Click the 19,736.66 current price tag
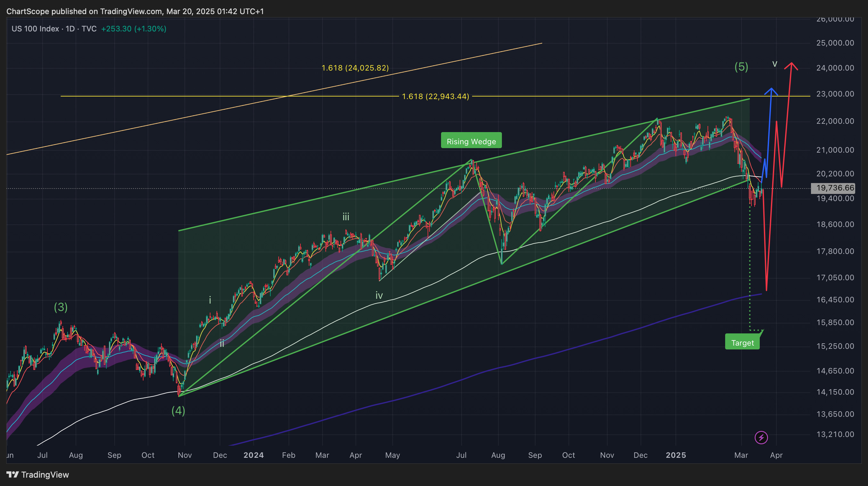 [x=833, y=188]
